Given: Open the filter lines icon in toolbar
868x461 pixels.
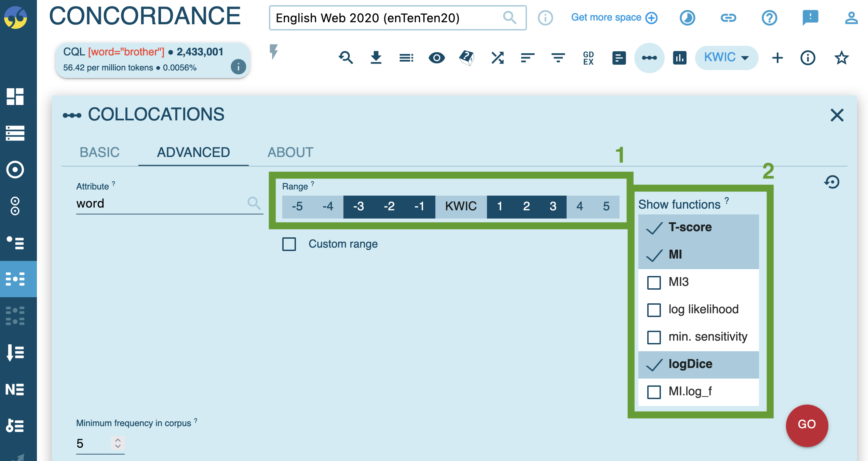Looking at the screenshot, I should [x=558, y=58].
